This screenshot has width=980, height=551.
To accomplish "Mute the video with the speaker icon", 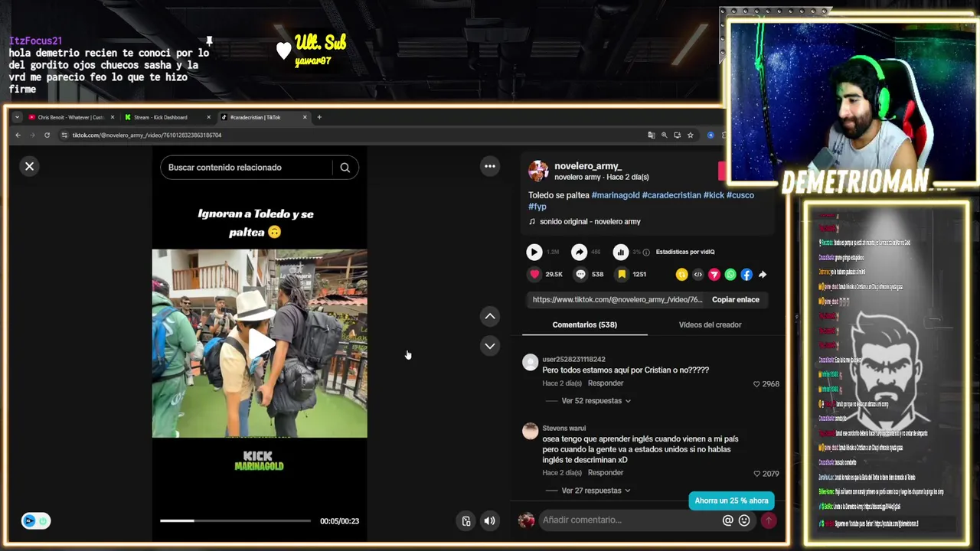I will [490, 521].
